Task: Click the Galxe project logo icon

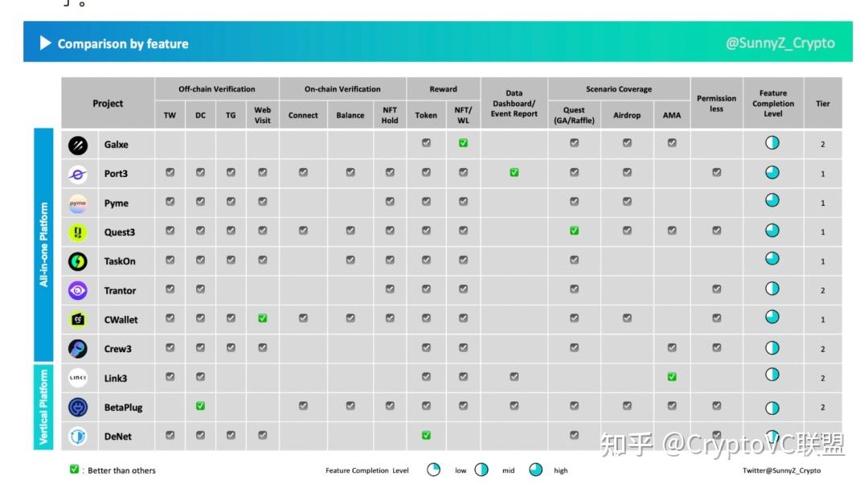Action: [78, 145]
